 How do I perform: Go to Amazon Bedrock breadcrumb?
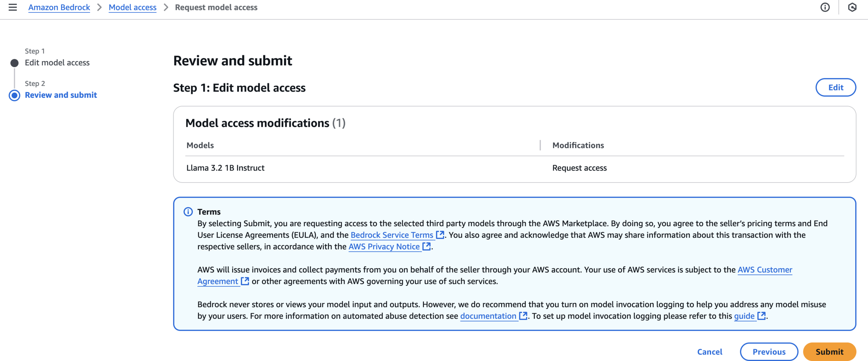click(59, 7)
